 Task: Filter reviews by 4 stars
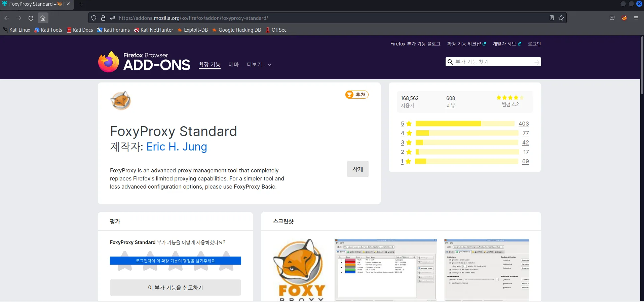tap(406, 133)
